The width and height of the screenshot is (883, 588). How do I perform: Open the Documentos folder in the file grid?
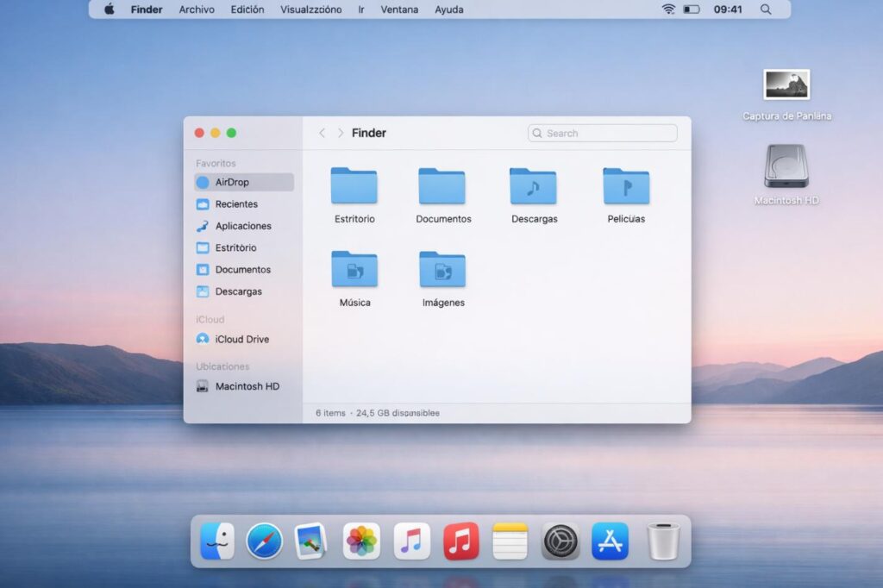pos(442,186)
